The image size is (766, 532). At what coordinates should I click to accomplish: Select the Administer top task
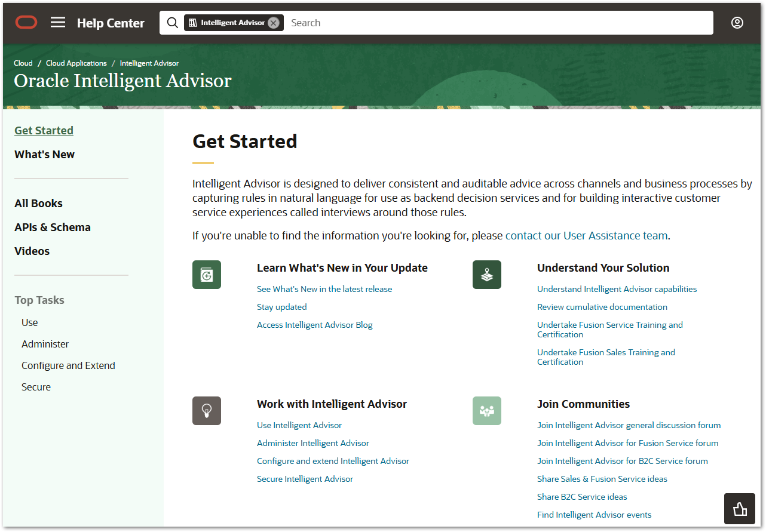coord(45,344)
